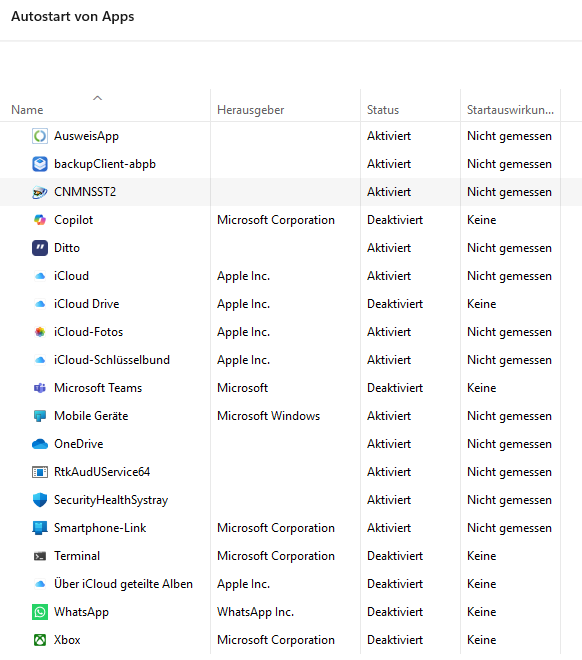Select the iCloud-Schlüsselbund entry name
Screen dimensions: 582x660
point(112,360)
